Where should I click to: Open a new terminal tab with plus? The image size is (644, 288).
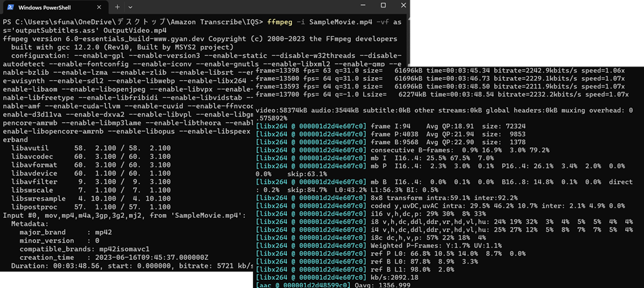click(117, 7)
